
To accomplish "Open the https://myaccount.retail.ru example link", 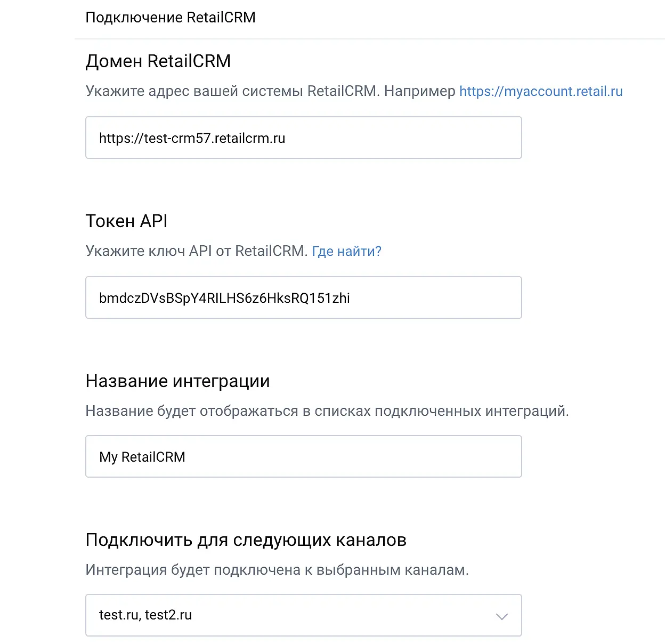I will pyautogui.click(x=540, y=91).
